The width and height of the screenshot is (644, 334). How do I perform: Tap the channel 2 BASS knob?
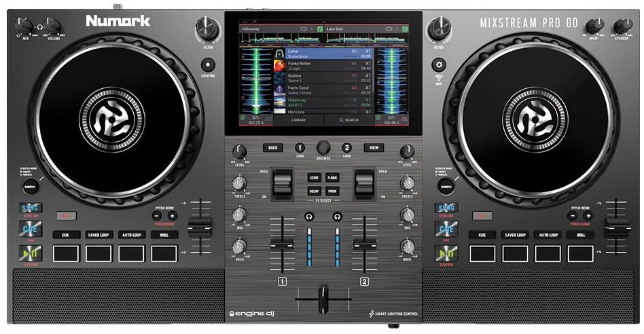[407, 246]
